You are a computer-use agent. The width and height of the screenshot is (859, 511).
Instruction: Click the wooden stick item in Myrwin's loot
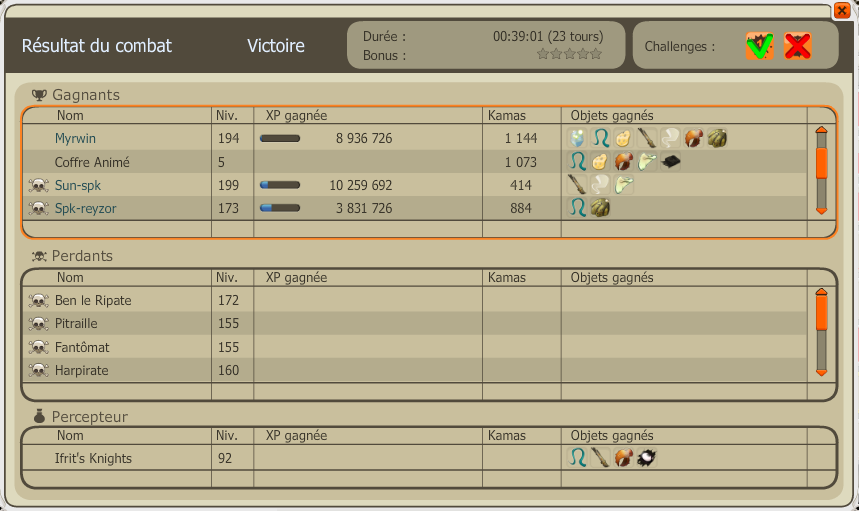[647, 138]
